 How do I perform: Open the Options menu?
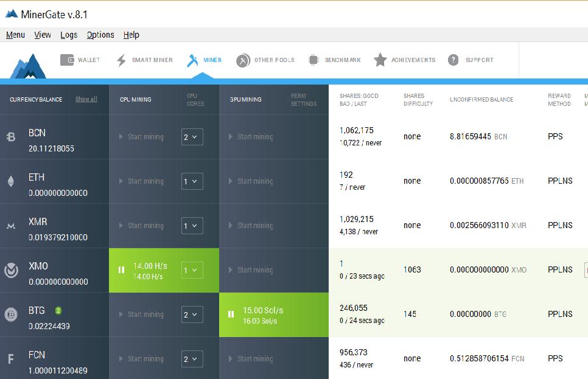coord(100,35)
